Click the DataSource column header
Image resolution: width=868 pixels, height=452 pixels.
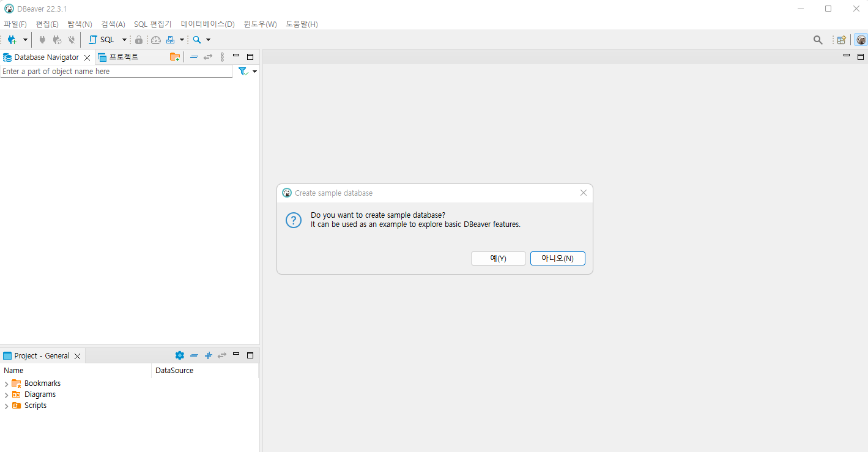(x=205, y=371)
